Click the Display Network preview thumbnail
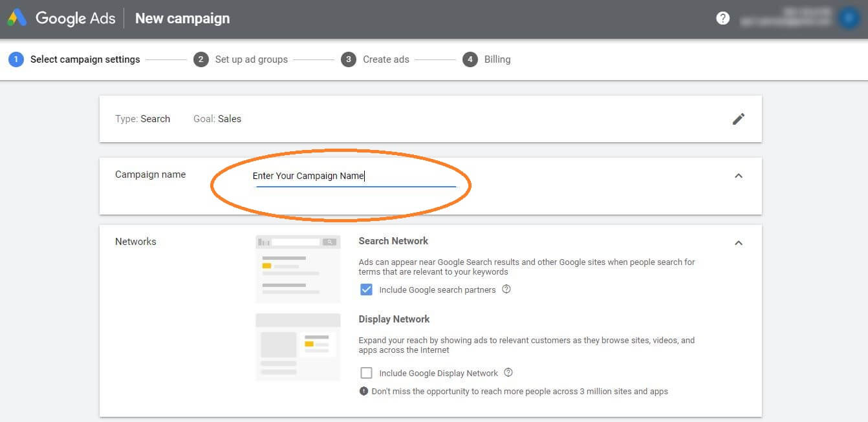This screenshot has height=422, width=868. click(x=298, y=348)
